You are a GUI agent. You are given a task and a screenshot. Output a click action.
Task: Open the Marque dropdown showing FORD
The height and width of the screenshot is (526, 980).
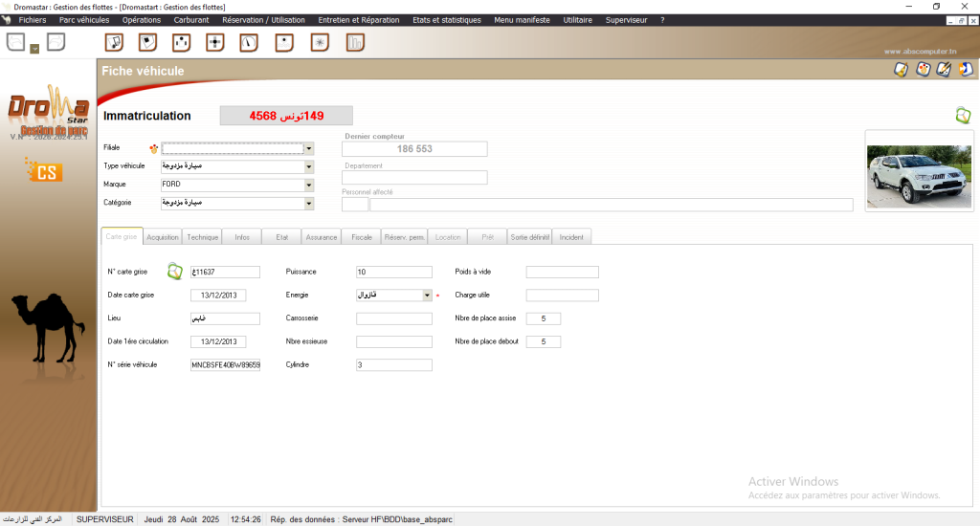(x=309, y=185)
